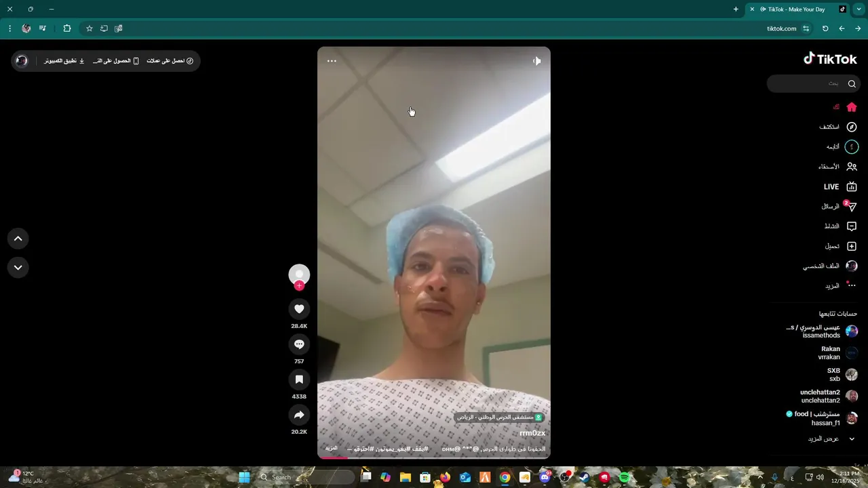Click the tiktok.com address bar
868x488 pixels.
tap(781, 28)
